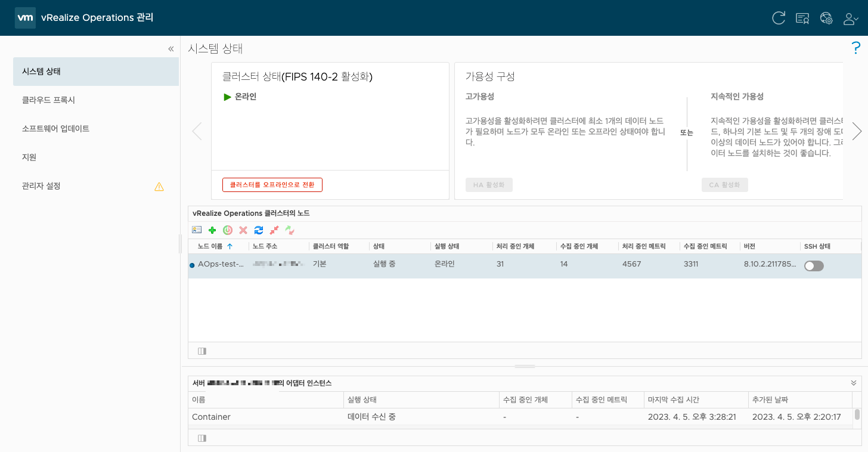Click the green online status arrow icon

tap(227, 97)
